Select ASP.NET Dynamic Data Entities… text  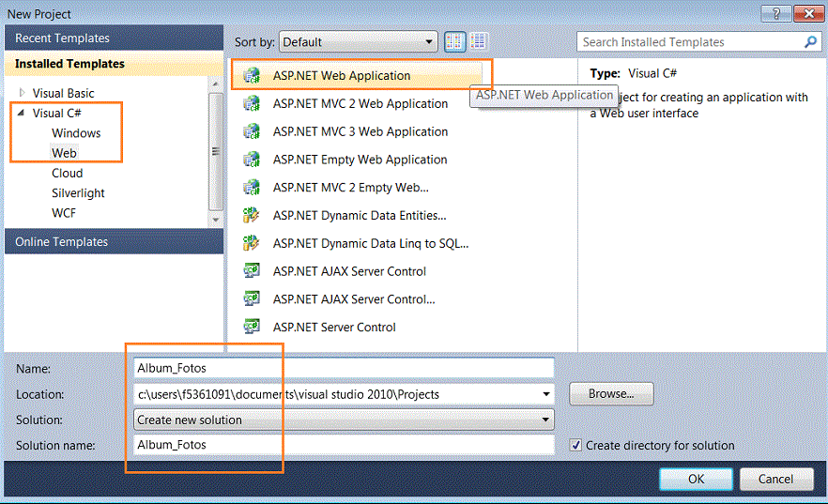tap(360, 215)
